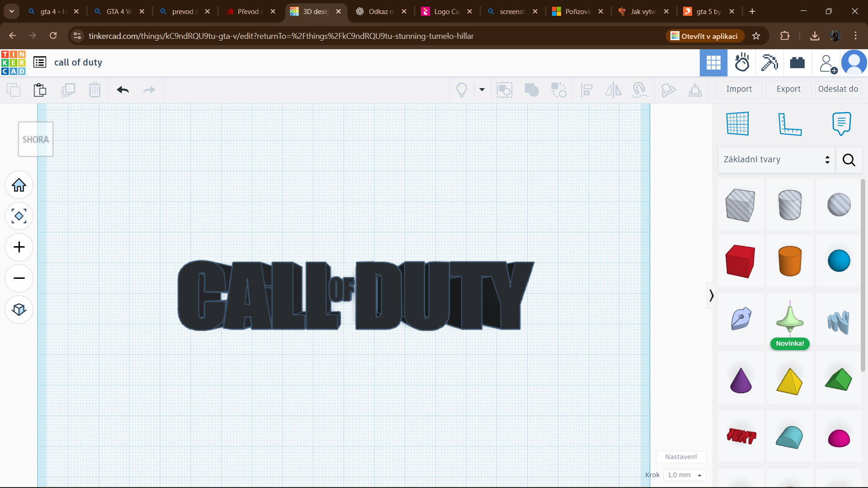The height and width of the screenshot is (488, 868).
Task: Click Otevřít v aplikaci button in address bar
Action: pos(704,36)
